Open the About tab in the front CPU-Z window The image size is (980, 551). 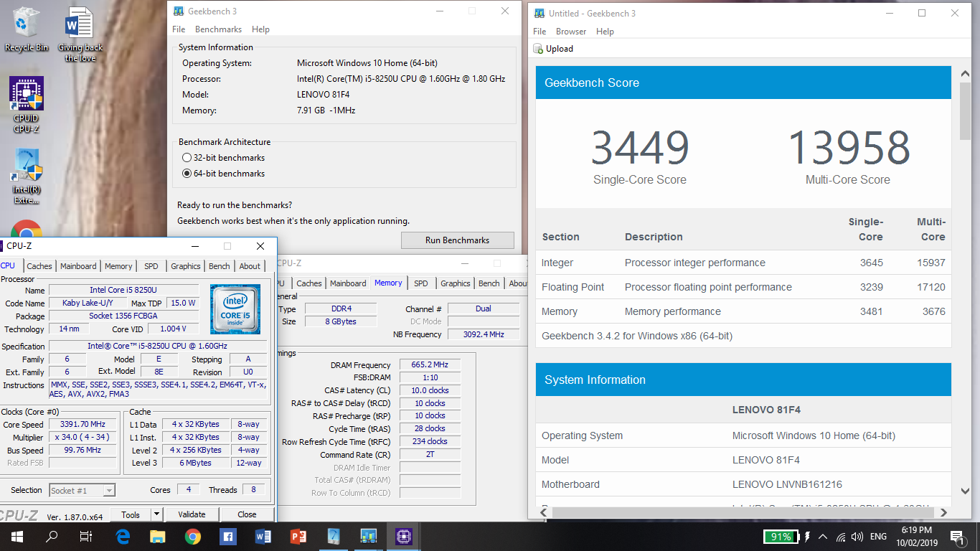(x=250, y=266)
